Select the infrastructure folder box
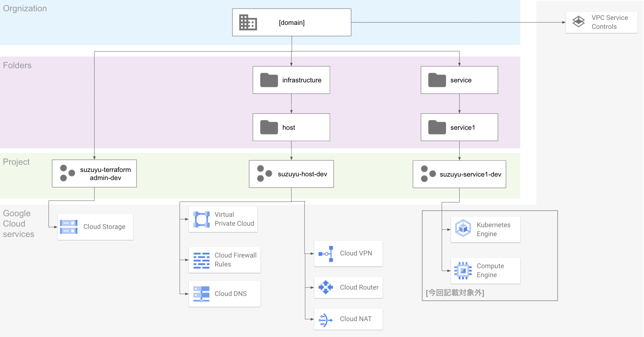The height and width of the screenshot is (337, 644). [x=291, y=80]
